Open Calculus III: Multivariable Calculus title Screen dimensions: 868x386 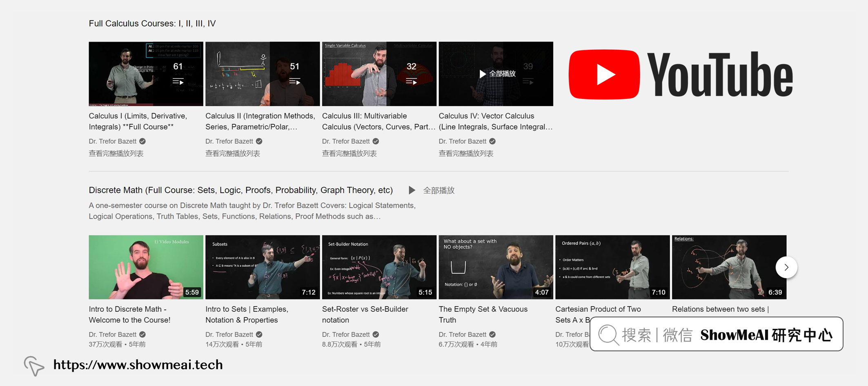tap(378, 121)
